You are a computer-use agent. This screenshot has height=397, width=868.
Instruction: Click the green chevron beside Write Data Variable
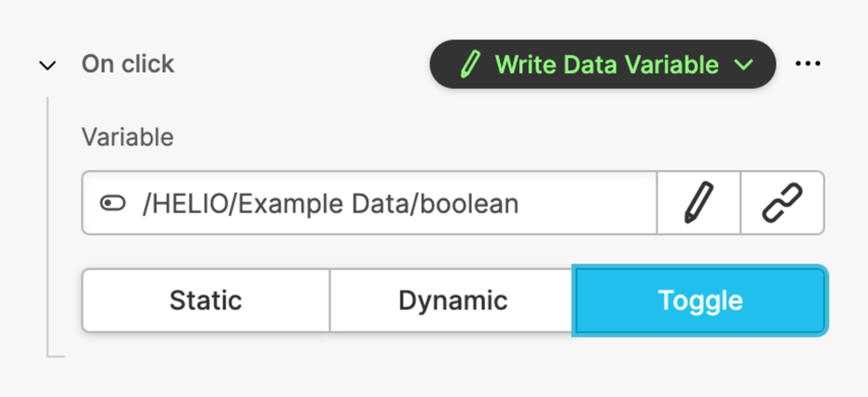click(744, 64)
